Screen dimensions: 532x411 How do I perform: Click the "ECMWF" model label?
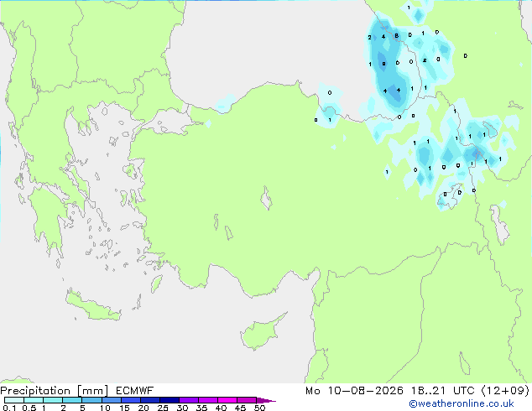pyautogui.click(x=135, y=391)
